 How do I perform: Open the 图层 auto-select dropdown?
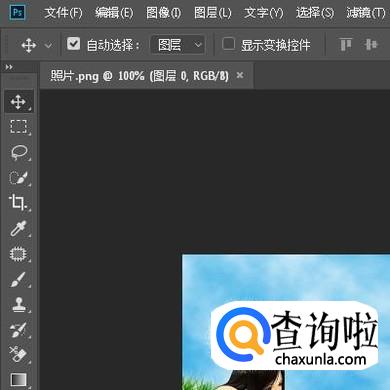pyautogui.click(x=178, y=44)
